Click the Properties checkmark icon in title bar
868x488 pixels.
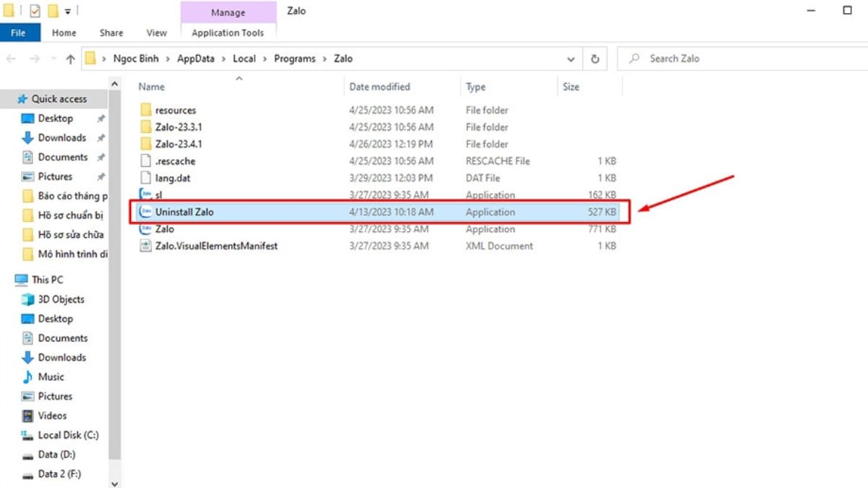[35, 11]
